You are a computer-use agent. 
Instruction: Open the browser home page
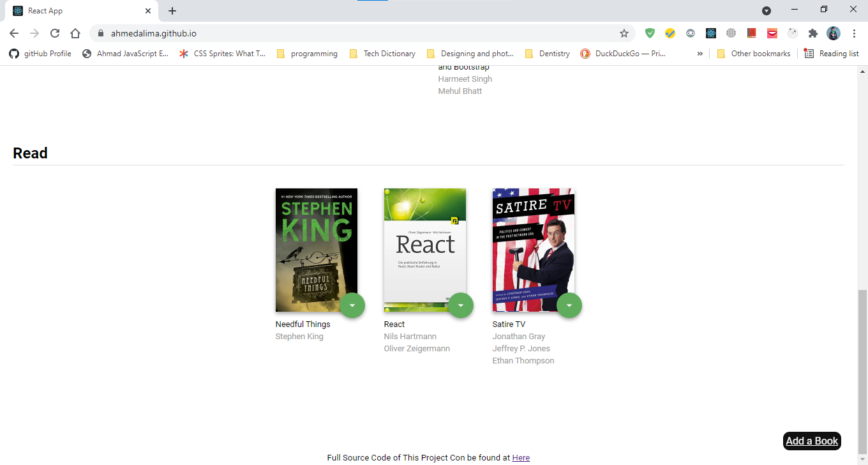tap(75, 33)
